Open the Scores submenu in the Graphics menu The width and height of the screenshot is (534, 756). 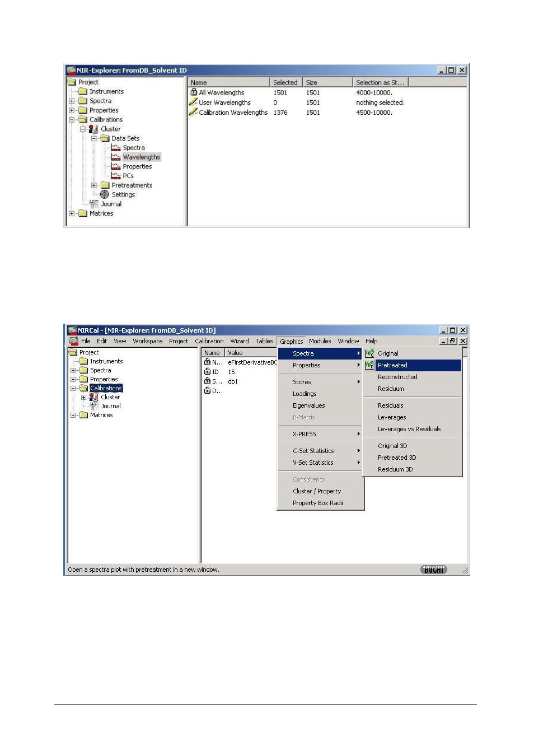tap(321, 382)
